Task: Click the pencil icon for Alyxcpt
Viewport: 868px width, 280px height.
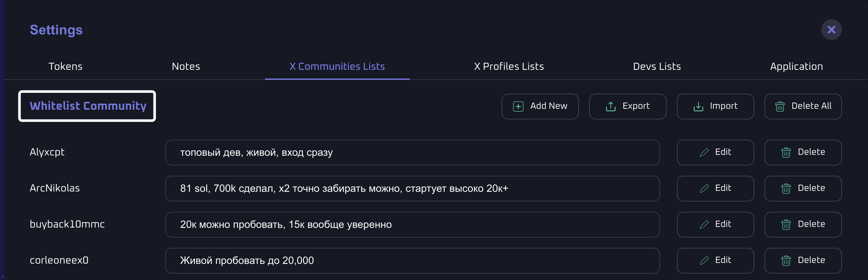Action: point(704,153)
